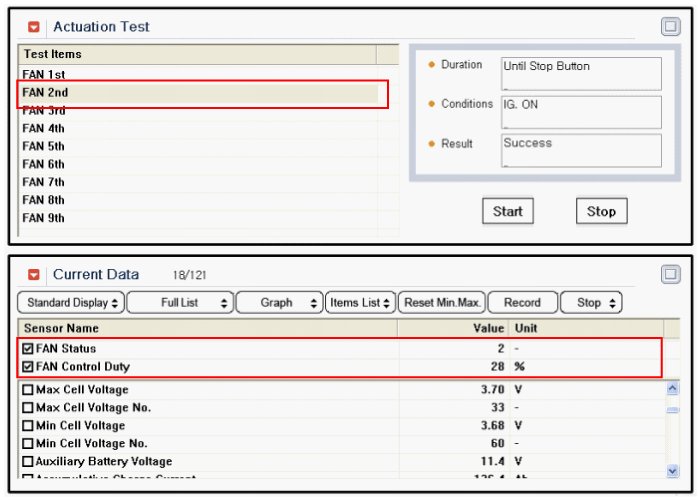Uncheck the FAN Status checkbox
Image resolution: width=700 pixels, height=500 pixels.
[x=27, y=349]
